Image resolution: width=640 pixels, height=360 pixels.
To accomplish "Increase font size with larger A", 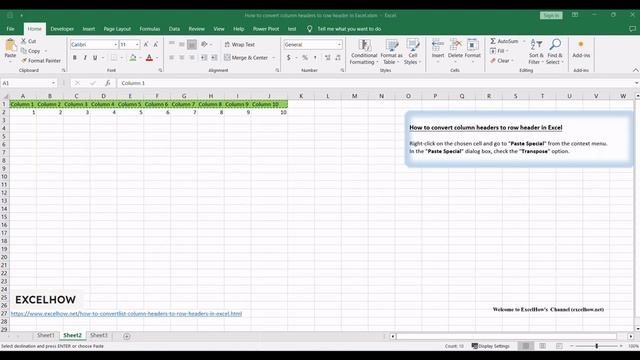I will click(x=146, y=44).
